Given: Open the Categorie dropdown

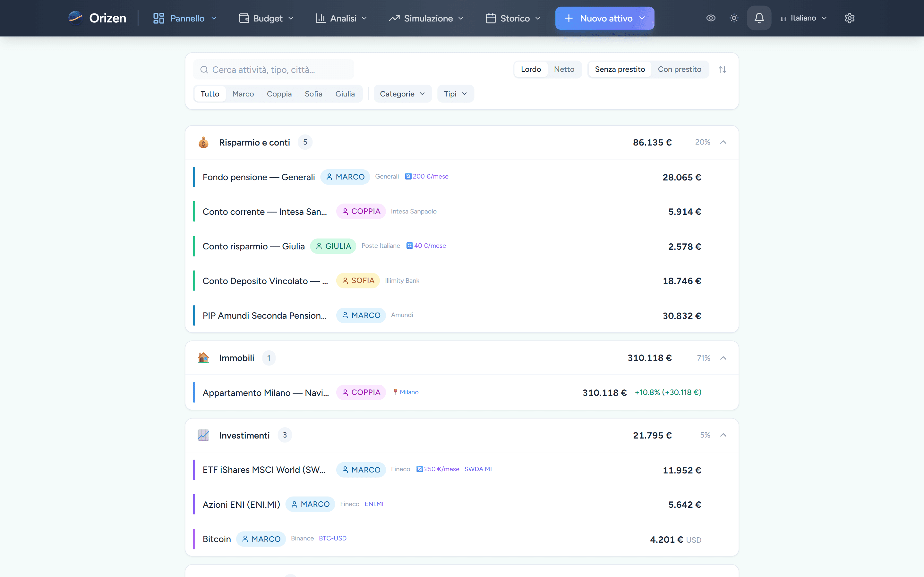Looking at the screenshot, I should (402, 94).
